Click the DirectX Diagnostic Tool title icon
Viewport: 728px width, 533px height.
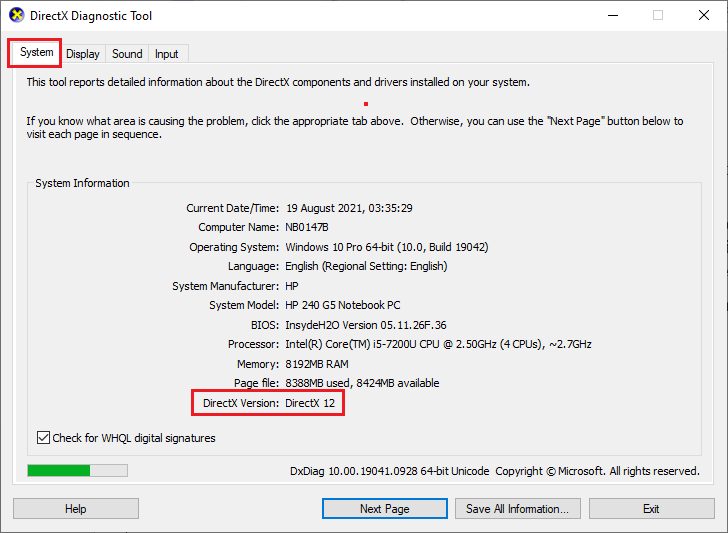(x=17, y=15)
